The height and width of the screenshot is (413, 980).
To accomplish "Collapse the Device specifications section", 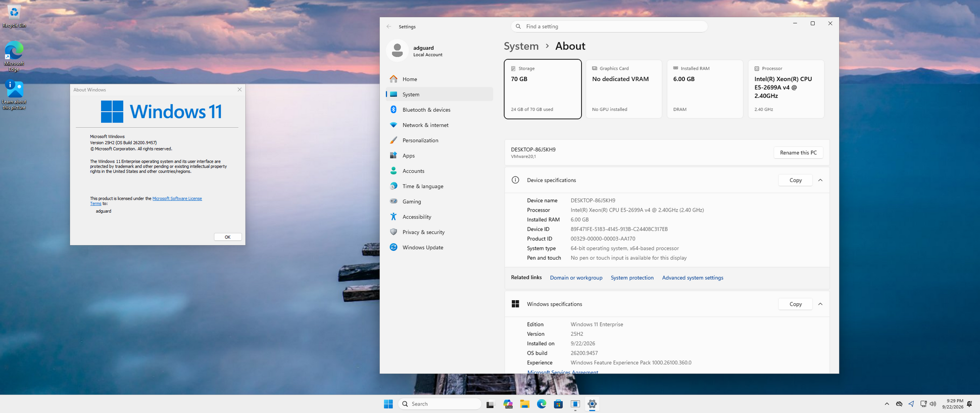I will tap(821, 181).
